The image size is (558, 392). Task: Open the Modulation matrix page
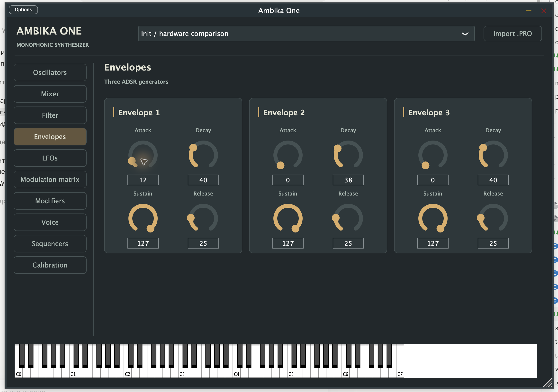click(x=50, y=179)
